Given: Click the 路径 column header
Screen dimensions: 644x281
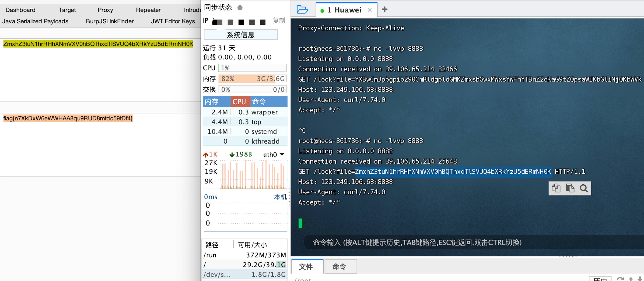Looking at the screenshot, I should [212, 245].
